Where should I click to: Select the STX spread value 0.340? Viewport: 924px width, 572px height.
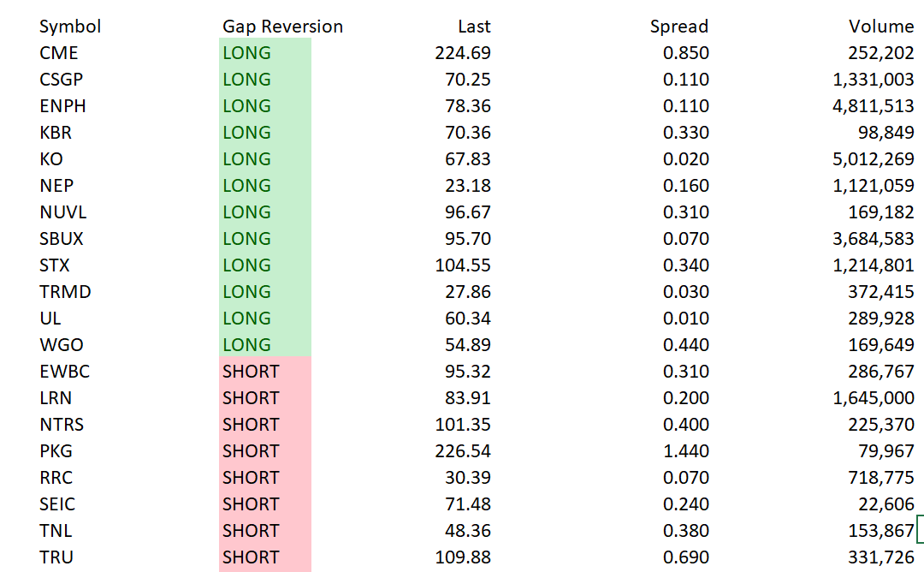686,265
